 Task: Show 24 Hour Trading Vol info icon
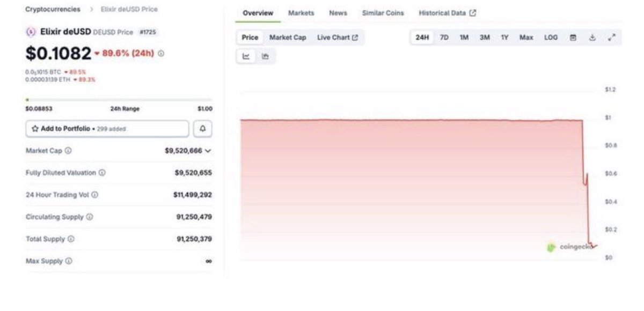pyautogui.click(x=95, y=195)
